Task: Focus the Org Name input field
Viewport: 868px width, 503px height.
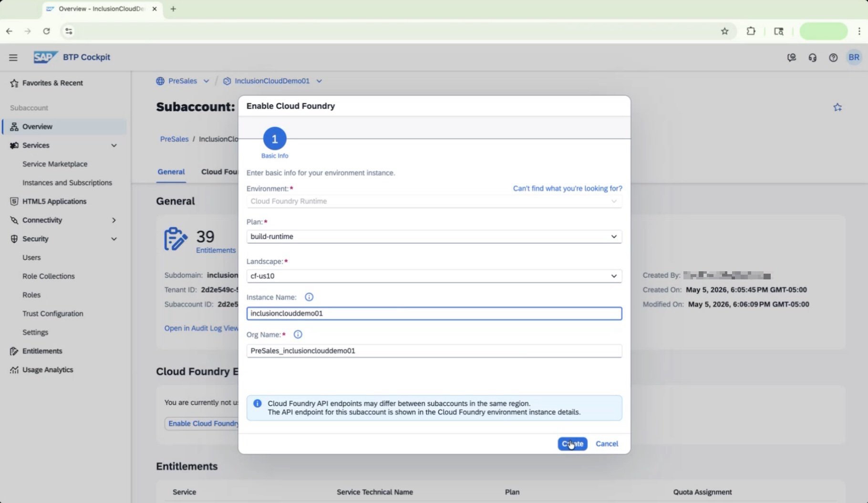Action: (434, 351)
